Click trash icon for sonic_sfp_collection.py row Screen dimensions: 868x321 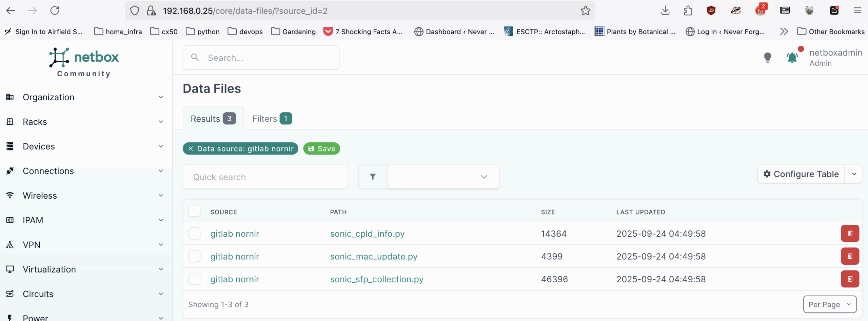click(849, 279)
